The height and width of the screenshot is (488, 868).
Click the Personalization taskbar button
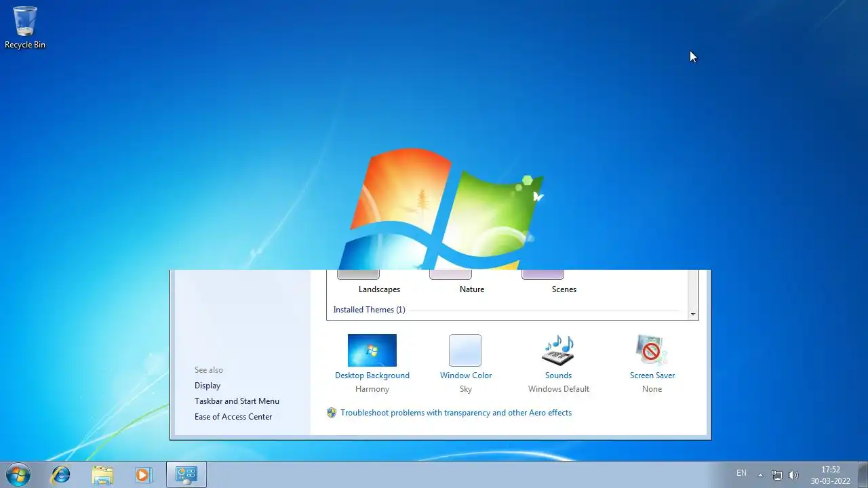coord(186,474)
